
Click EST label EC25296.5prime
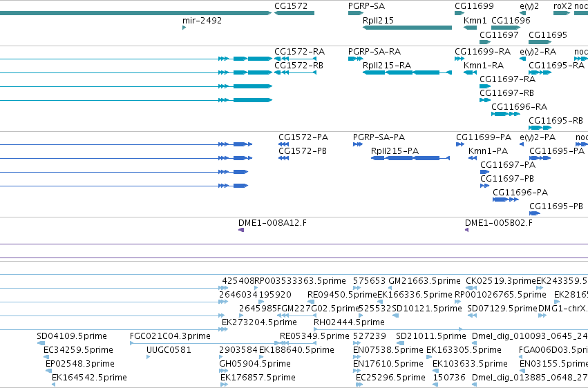pyautogui.click(x=390, y=378)
